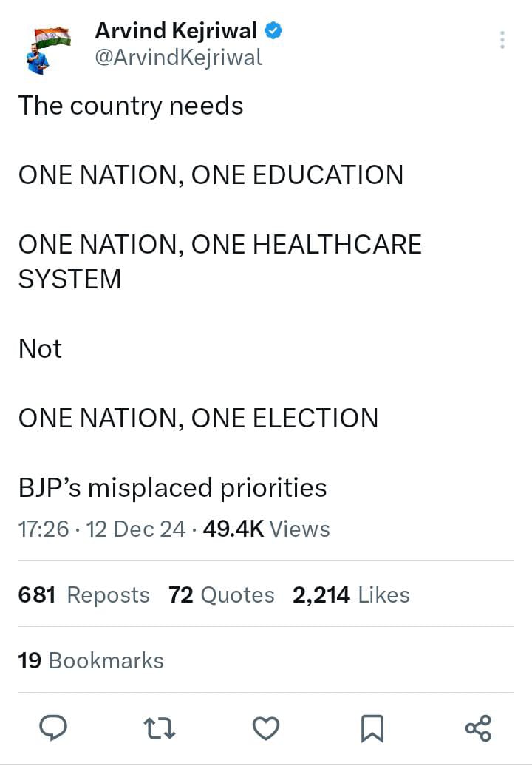Screen dimensions: 532x766
Task: Click the 19 Bookmarks count
Action: (x=91, y=660)
